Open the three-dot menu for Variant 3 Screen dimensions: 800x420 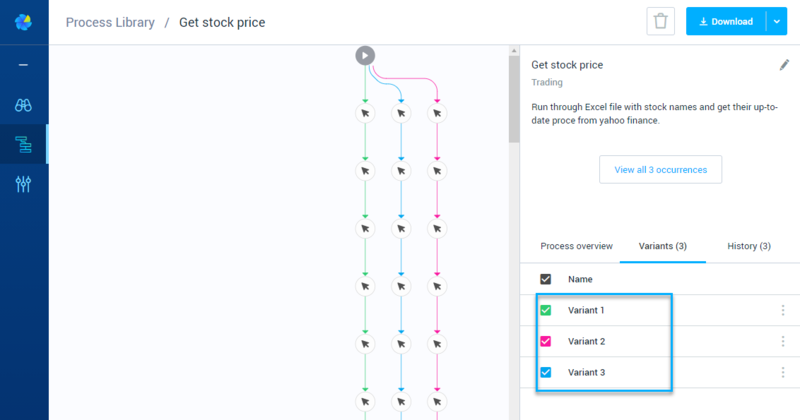[x=783, y=373]
